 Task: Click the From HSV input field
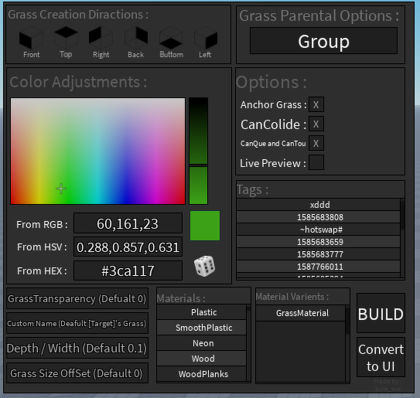point(128,247)
